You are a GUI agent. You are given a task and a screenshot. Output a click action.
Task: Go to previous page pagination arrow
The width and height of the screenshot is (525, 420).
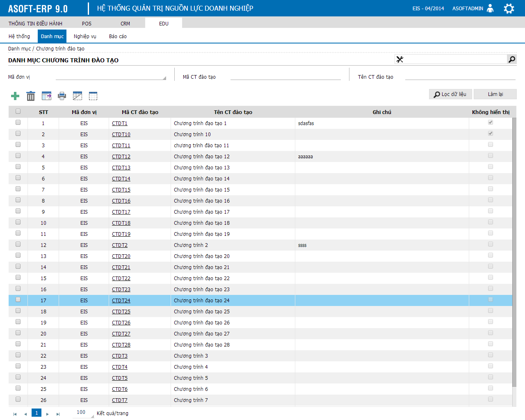pos(25,414)
